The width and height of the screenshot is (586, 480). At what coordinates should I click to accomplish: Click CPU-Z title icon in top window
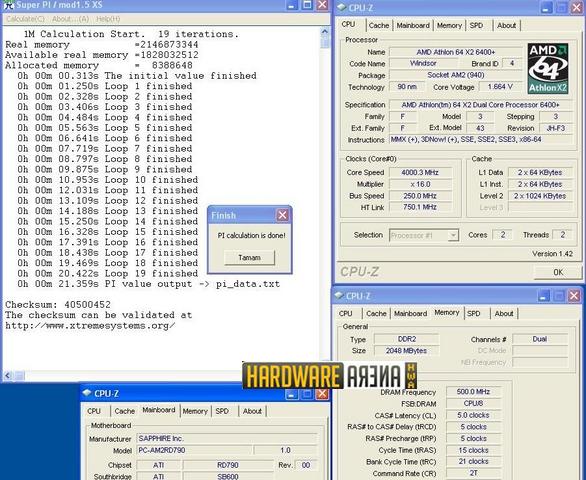(x=342, y=7)
